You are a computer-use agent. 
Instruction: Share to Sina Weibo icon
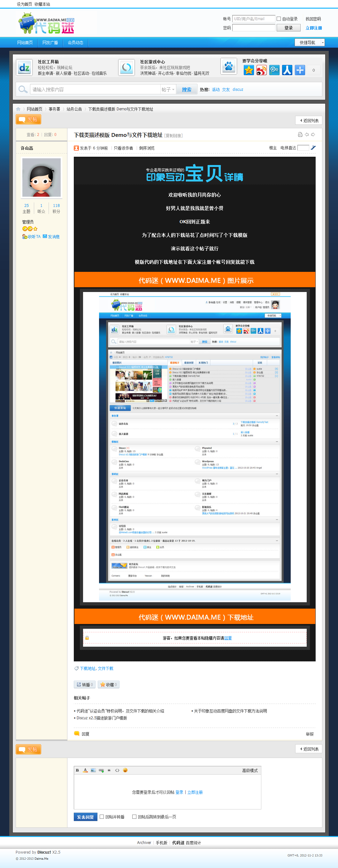tap(262, 70)
